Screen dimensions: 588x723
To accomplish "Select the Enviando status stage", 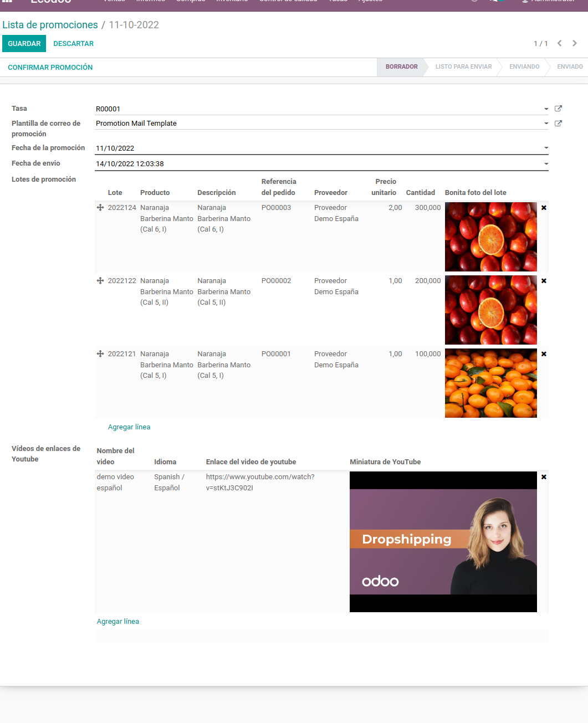I will (524, 67).
